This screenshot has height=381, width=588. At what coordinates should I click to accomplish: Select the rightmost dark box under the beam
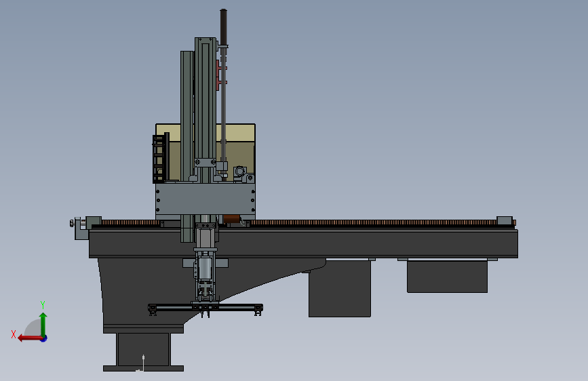coord(447,277)
